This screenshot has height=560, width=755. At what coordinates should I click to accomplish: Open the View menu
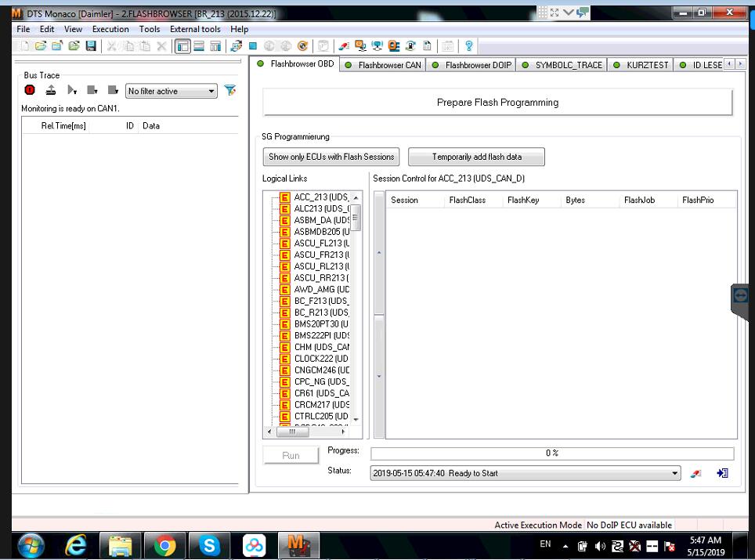(x=73, y=29)
